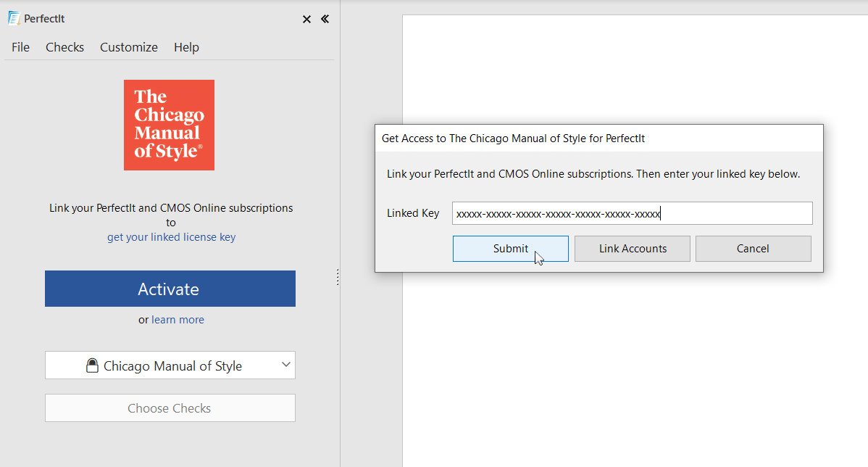Open the File menu

click(20, 47)
